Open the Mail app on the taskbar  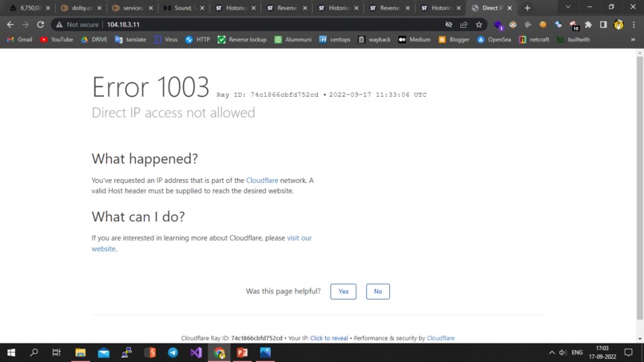[104, 352]
